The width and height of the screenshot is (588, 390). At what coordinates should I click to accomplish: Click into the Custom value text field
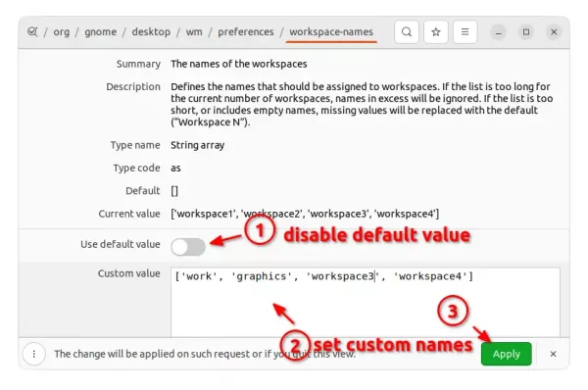tap(366, 302)
